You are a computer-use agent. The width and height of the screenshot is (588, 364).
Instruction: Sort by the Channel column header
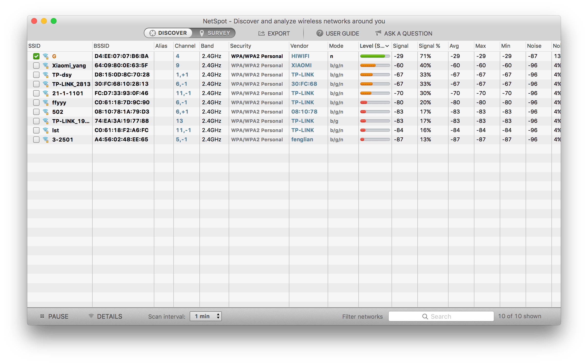[x=186, y=46]
